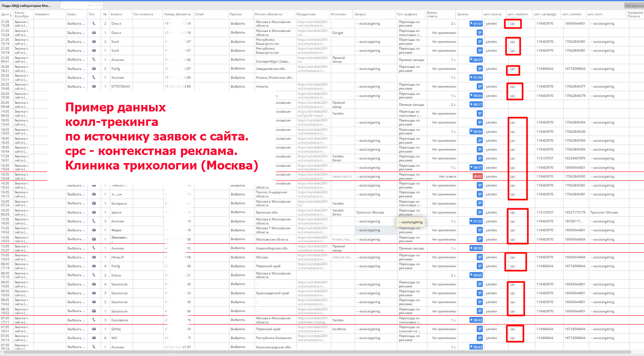This screenshot has width=644, height=356.
Task: Open the Класс dropdown in арина's row
Action: [x=76, y=212]
